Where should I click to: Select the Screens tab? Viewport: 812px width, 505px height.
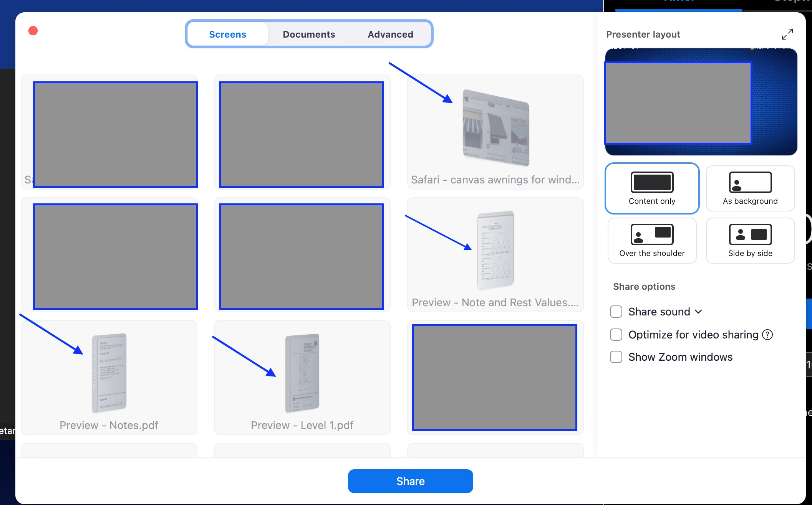coord(227,34)
